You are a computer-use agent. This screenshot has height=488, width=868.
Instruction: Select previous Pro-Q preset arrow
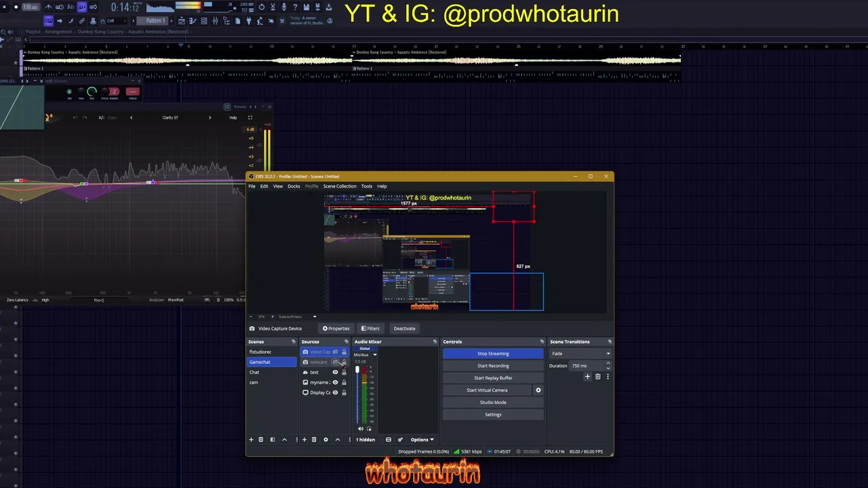[x=131, y=118]
